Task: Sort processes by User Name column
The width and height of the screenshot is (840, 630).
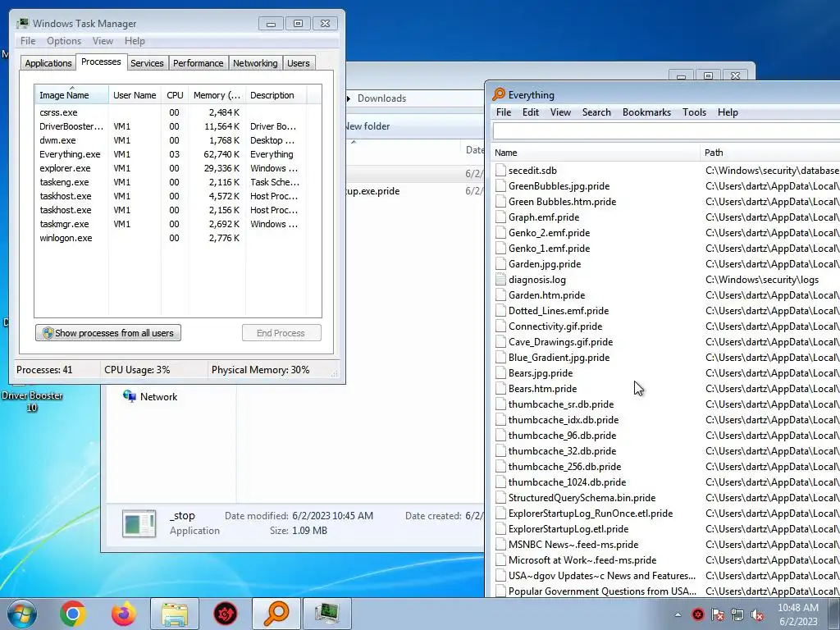Action: pos(135,95)
